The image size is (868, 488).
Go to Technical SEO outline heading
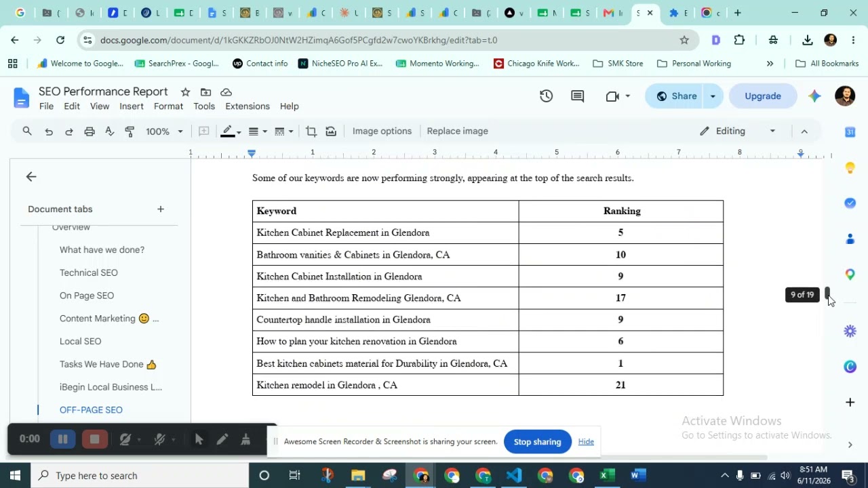[89, 272]
